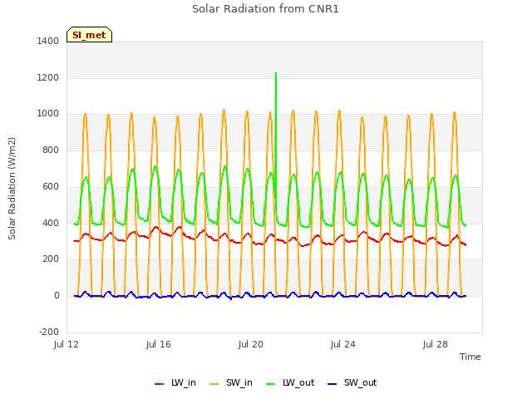Click the 1000 y-axis tick label
Viewport: 532px width, 399px height.
tap(48, 114)
